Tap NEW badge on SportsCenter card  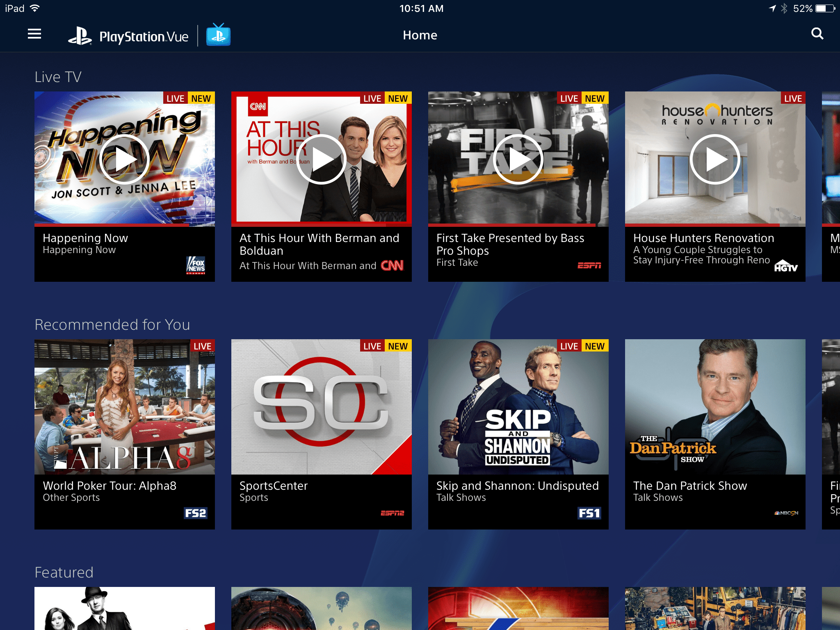pyautogui.click(x=398, y=346)
